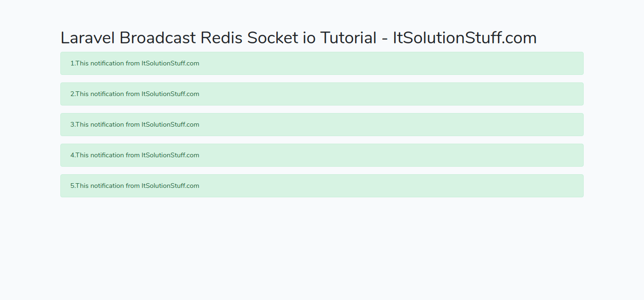The image size is (644, 300).
Task: Click ItSolutionStuff.com text in notification 3
Action: coord(170,124)
